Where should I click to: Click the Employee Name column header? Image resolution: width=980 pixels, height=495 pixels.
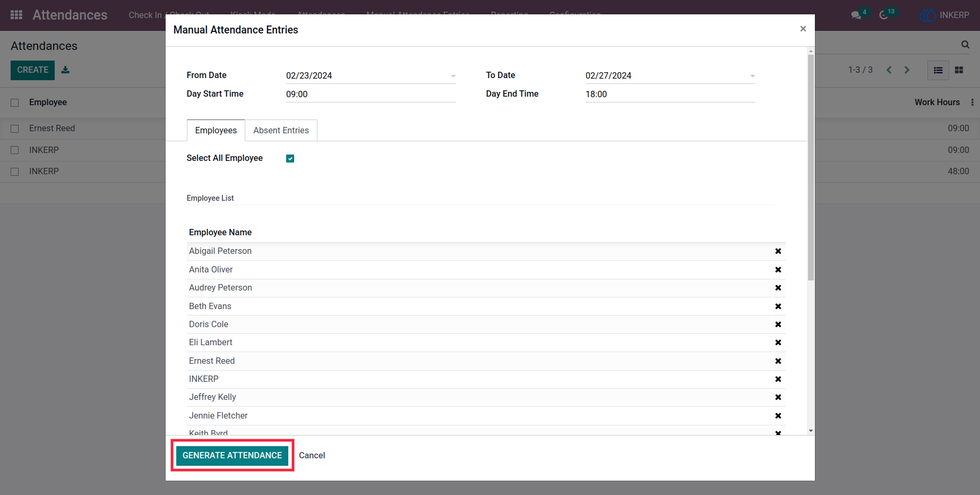(x=220, y=232)
